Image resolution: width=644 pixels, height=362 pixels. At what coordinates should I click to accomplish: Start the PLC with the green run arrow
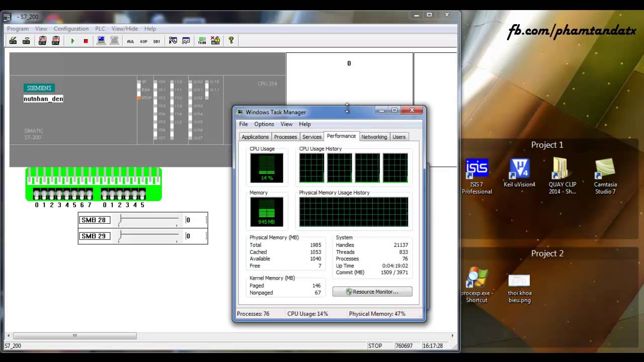point(72,41)
